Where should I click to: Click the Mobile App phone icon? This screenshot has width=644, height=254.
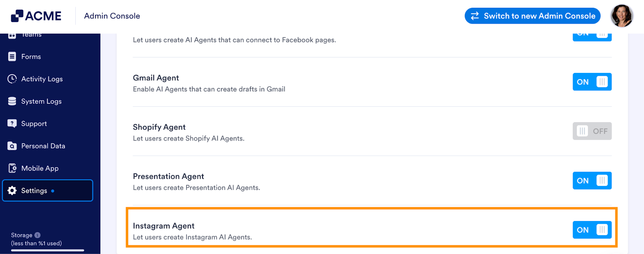(x=12, y=168)
